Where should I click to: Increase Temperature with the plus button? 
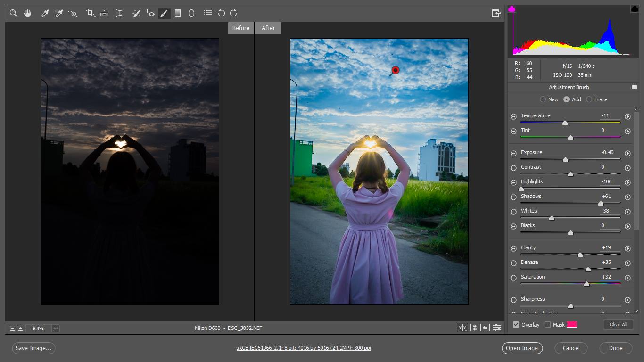tap(627, 116)
